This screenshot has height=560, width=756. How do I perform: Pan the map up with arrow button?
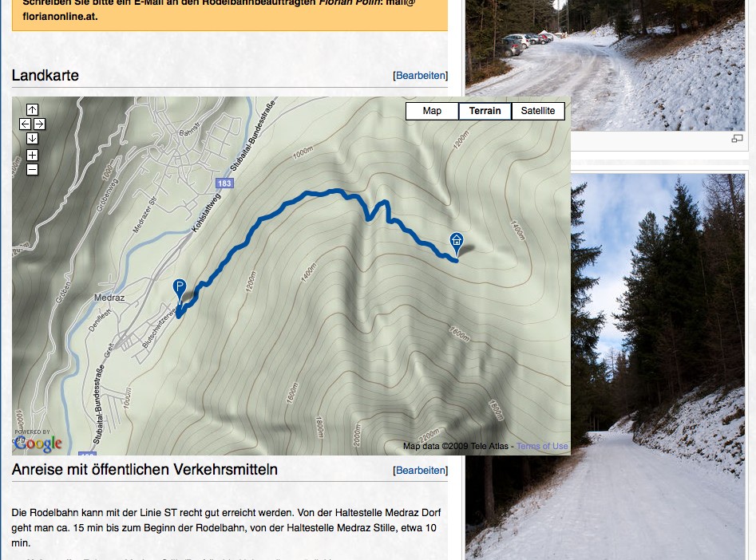(32, 110)
